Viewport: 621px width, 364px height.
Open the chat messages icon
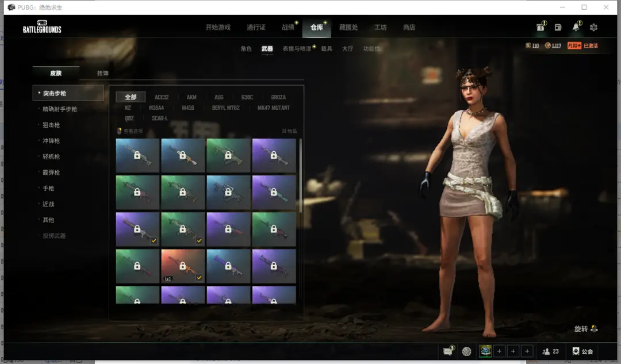pos(448,351)
